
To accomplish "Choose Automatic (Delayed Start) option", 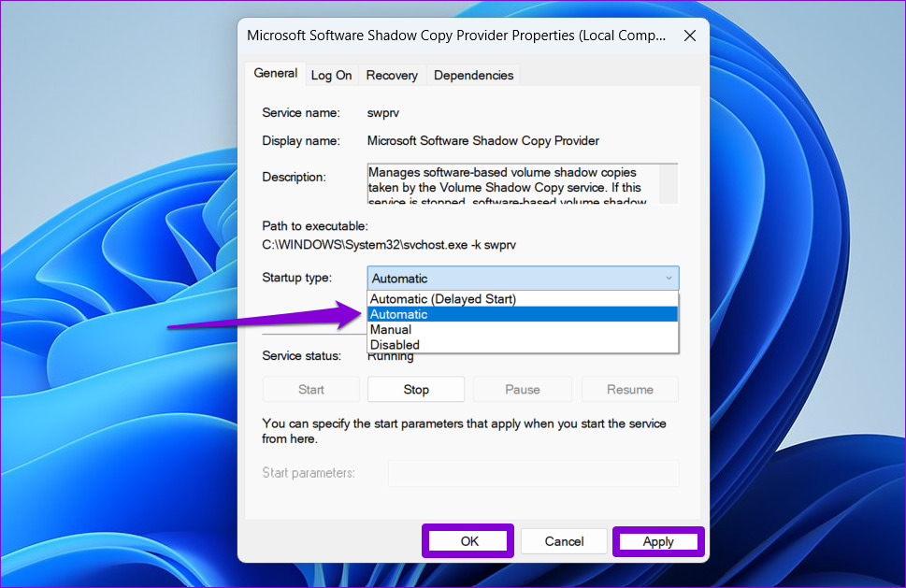I will click(523, 298).
